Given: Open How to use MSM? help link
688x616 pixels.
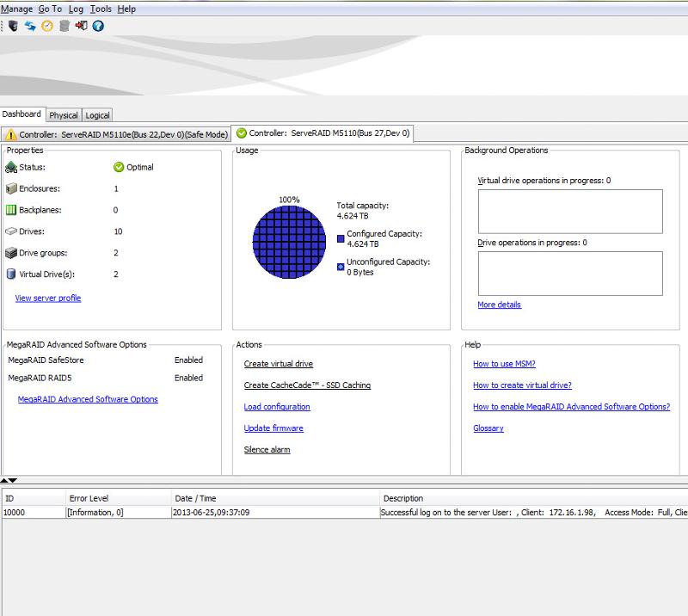Looking at the screenshot, I should pos(504,364).
